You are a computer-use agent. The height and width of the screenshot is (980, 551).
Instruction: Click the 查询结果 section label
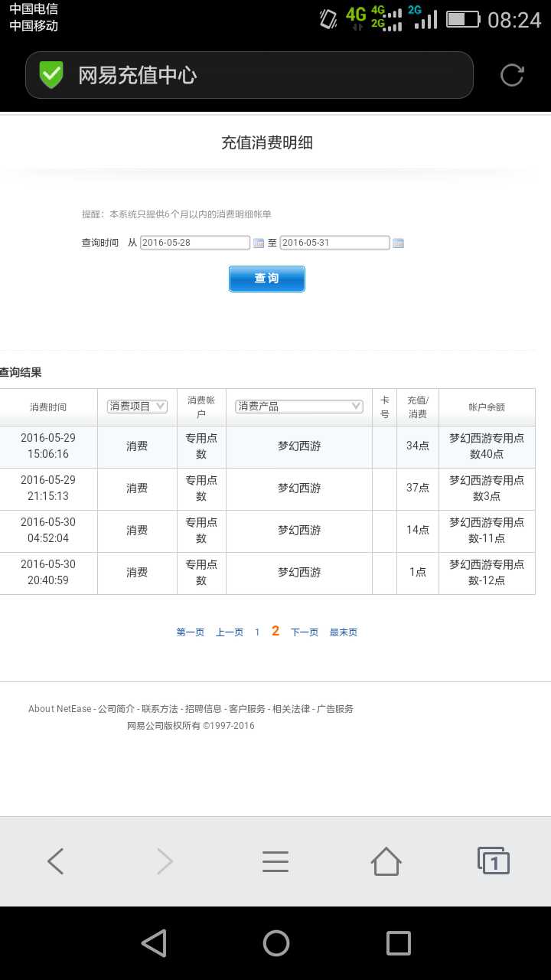coord(21,373)
